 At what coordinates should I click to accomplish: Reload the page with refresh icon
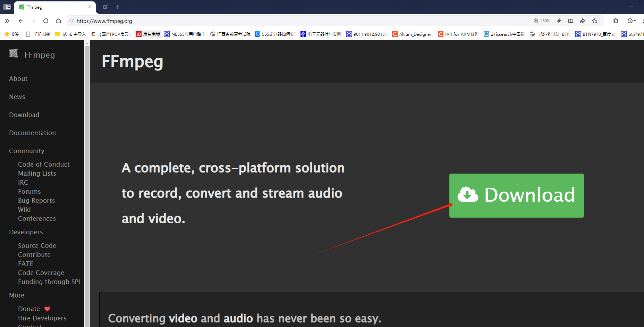coord(46,21)
